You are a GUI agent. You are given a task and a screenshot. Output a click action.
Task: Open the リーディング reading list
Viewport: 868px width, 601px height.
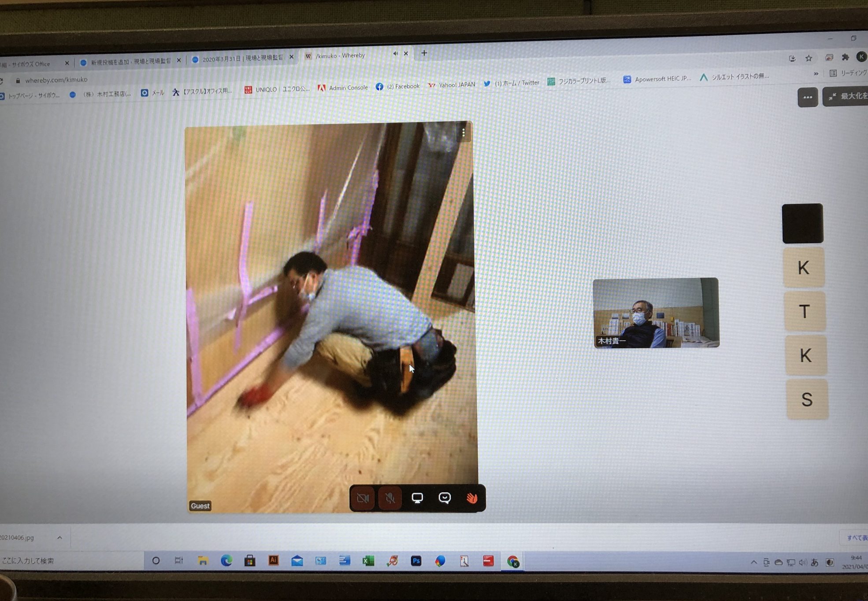tap(849, 73)
